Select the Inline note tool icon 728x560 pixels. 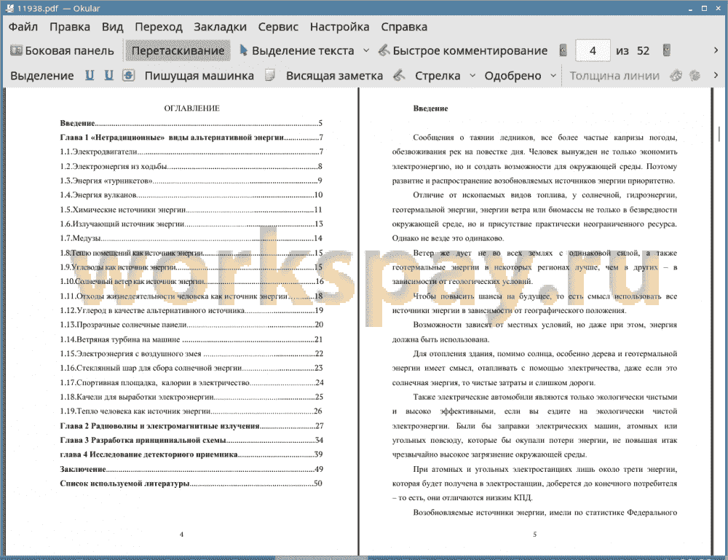coord(270,75)
